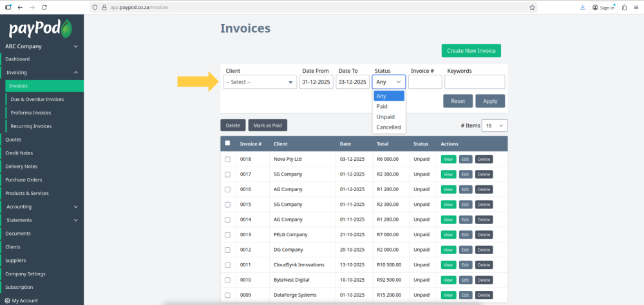The image size is (644, 305).
Task: Open the browser downloads icon
Action: pos(583,7)
